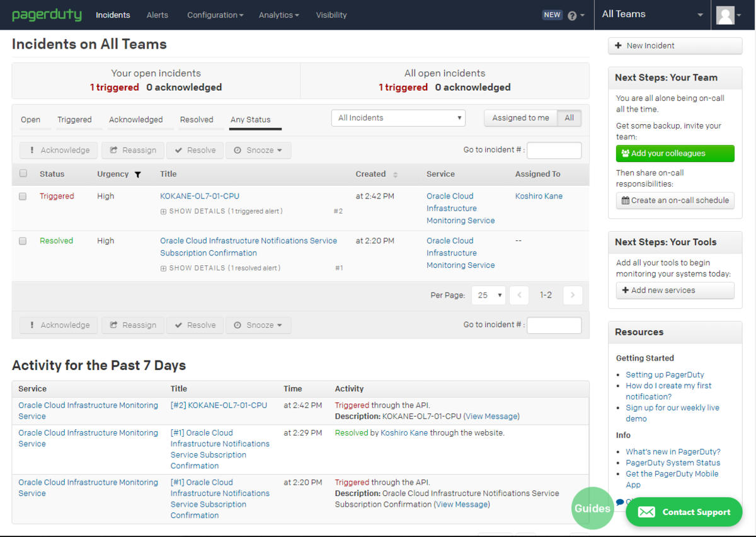Click the bottom Acknowledge button
The height and width of the screenshot is (537, 756).
[x=59, y=325]
